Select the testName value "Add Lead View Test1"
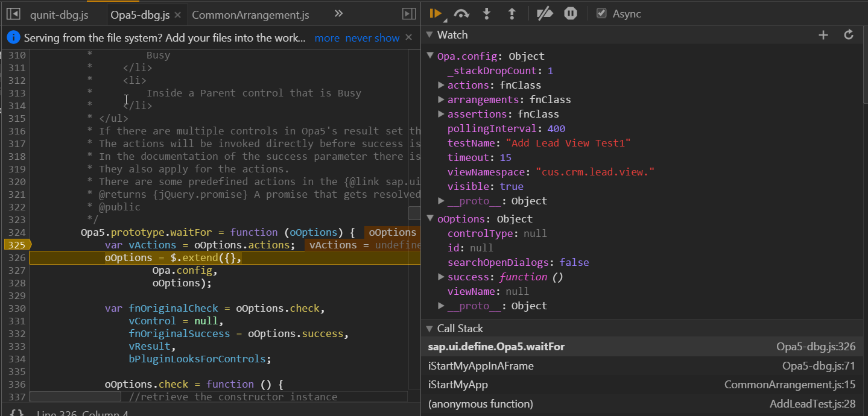Viewport: 868px width, 416px height. [568, 143]
